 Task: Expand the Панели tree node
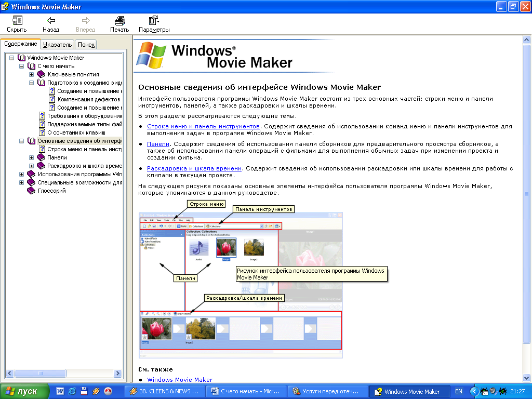tap(31, 157)
